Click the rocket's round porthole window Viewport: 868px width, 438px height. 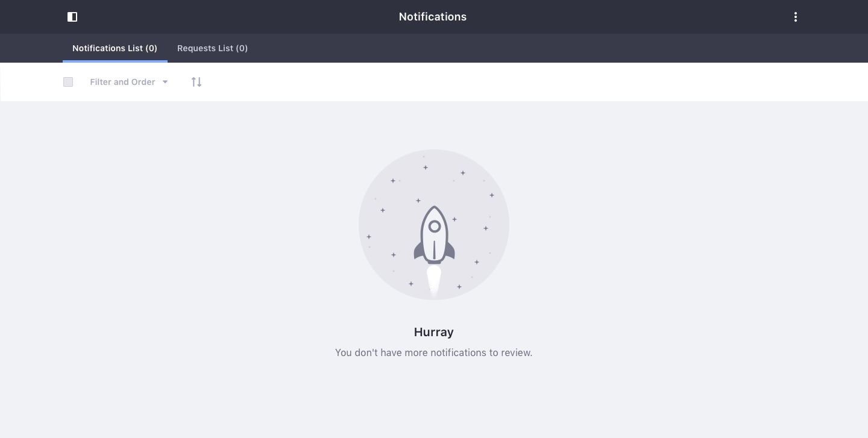tap(434, 227)
